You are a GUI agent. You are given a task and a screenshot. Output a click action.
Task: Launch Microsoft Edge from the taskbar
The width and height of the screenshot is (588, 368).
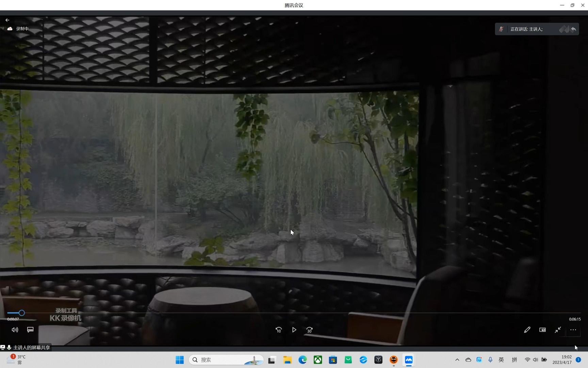point(303,360)
